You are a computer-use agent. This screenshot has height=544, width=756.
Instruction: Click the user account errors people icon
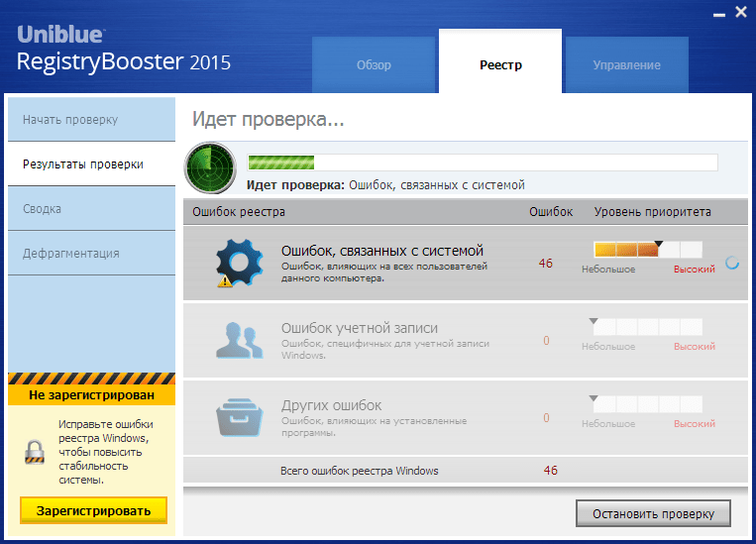[x=240, y=341]
